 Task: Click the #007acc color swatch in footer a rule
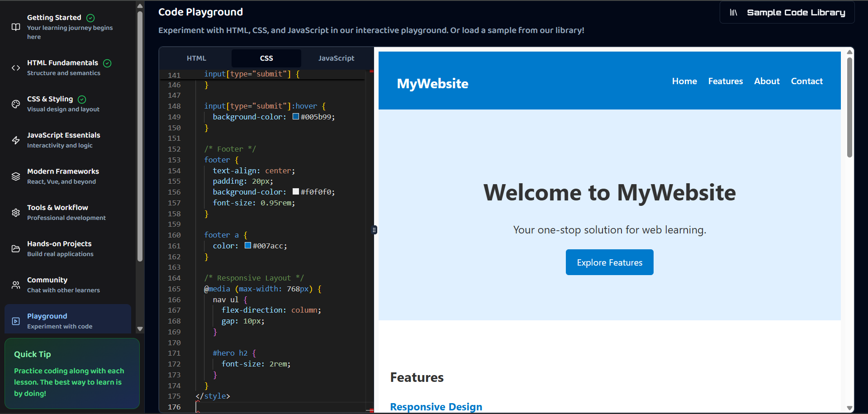click(x=247, y=245)
